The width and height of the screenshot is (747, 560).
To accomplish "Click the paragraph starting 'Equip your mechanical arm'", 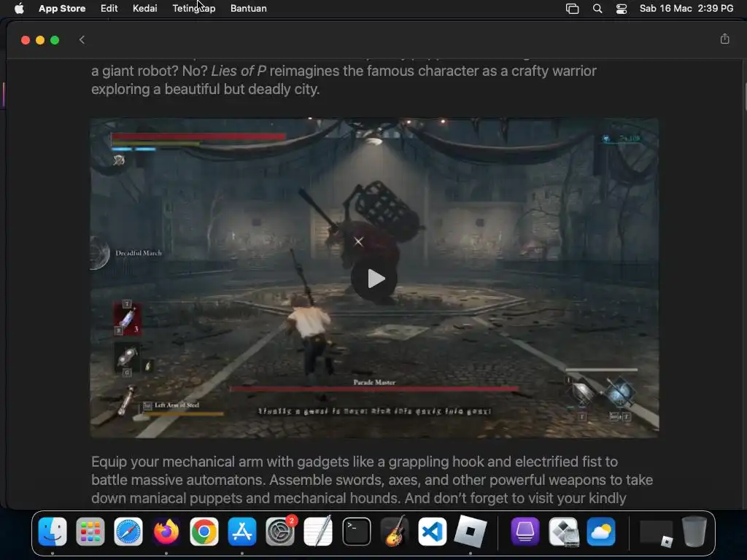I will pos(372,480).
